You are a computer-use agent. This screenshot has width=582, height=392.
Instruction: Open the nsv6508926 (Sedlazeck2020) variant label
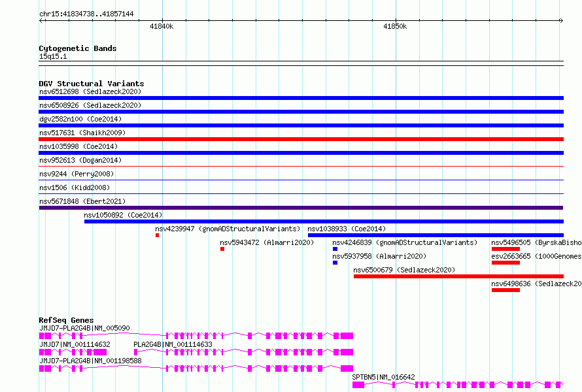point(90,105)
